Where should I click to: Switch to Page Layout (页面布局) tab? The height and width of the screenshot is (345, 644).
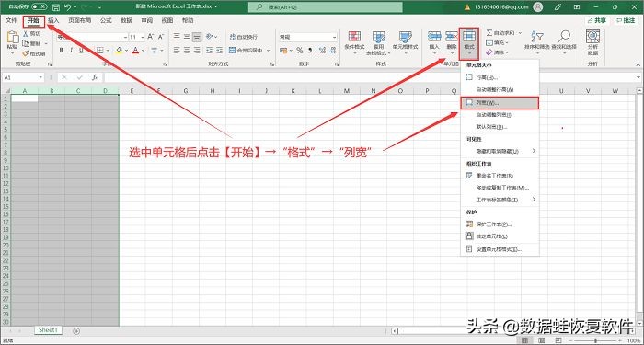(80, 20)
